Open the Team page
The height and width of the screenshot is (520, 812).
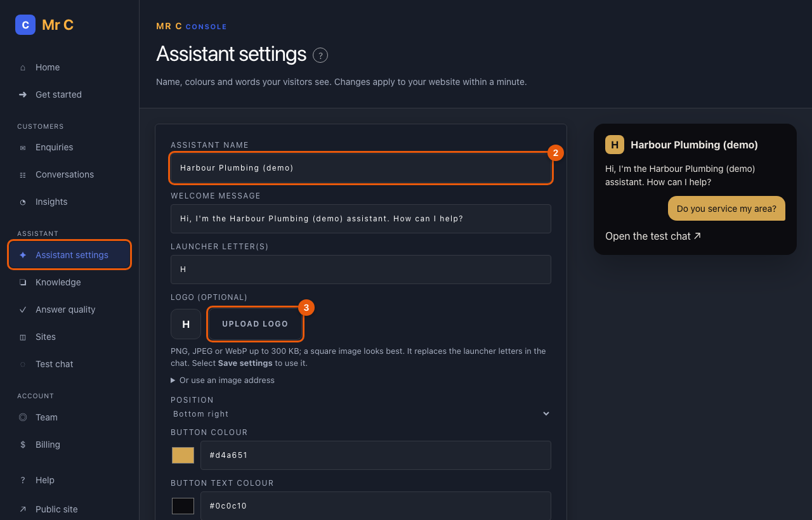point(70,417)
